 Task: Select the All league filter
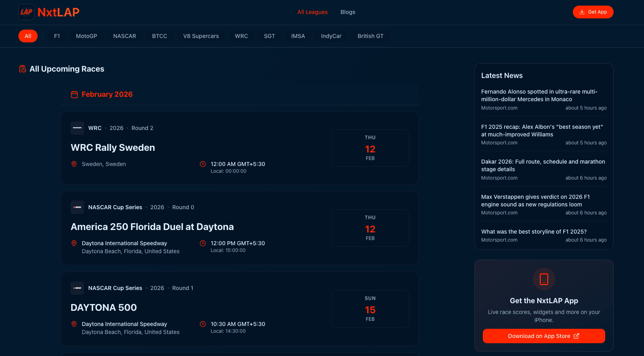[28, 36]
